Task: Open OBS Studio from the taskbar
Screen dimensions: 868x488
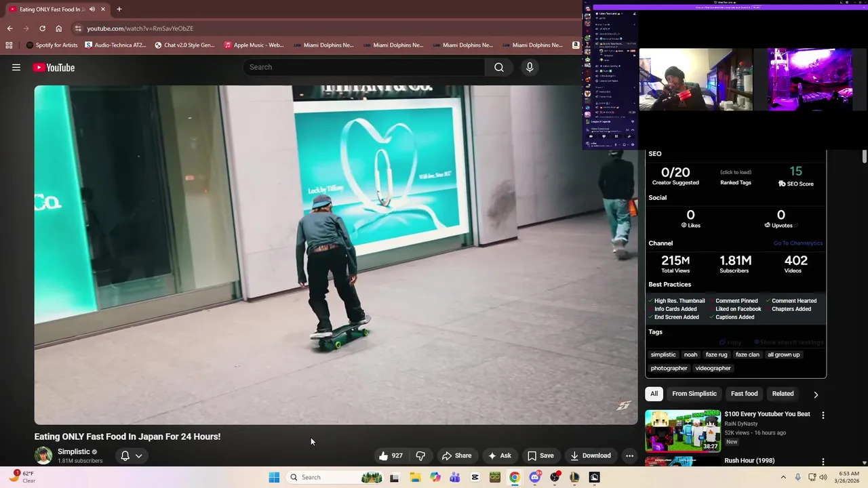Action: 555,477
